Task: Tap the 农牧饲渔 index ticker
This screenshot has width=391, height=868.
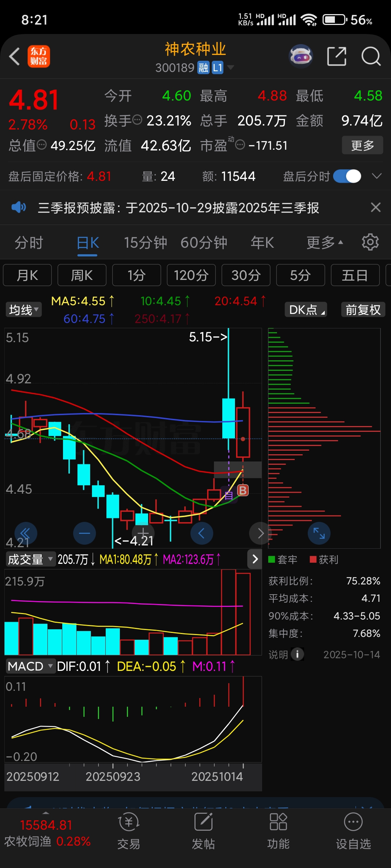Action: pos(47,833)
